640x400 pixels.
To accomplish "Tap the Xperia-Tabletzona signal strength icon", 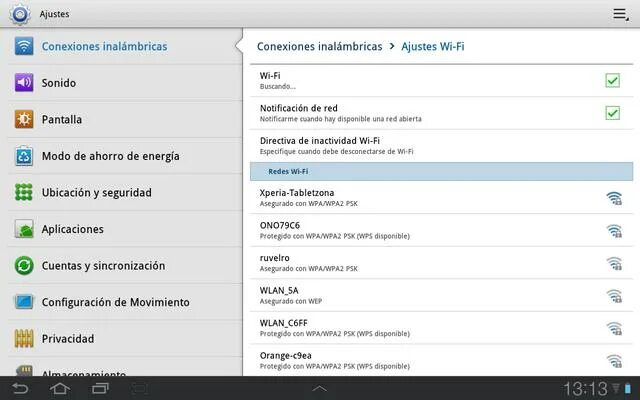I will pos(614,198).
